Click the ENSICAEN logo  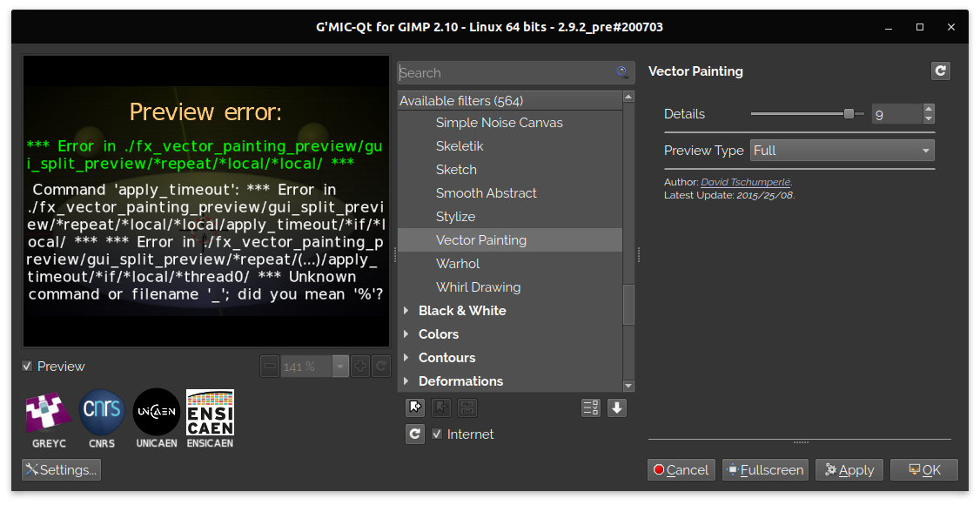pyautogui.click(x=210, y=419)
